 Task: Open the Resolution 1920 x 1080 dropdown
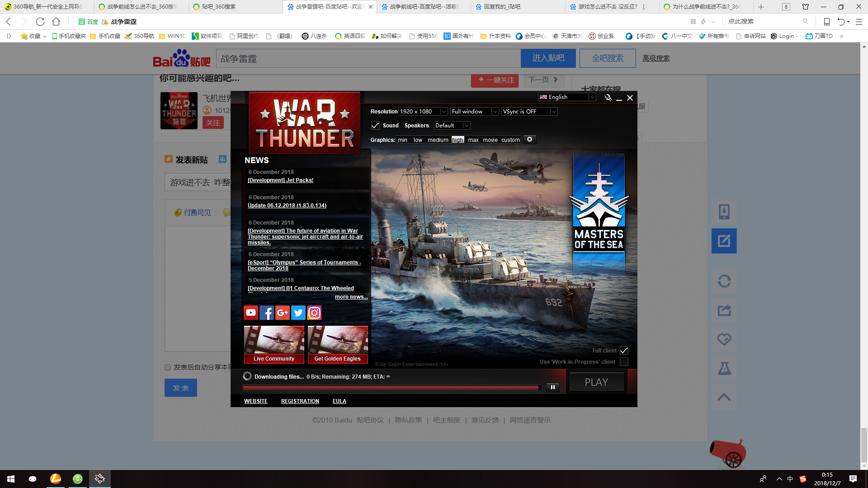point(423,112)
